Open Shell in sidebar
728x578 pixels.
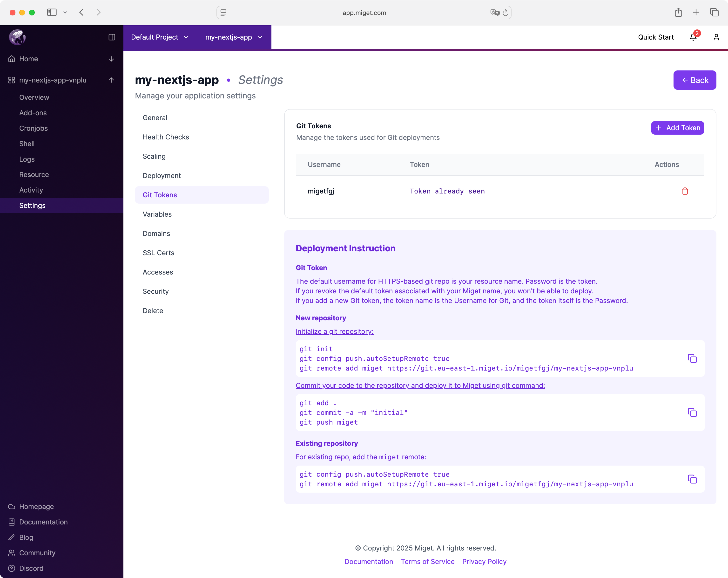[62, 144]
